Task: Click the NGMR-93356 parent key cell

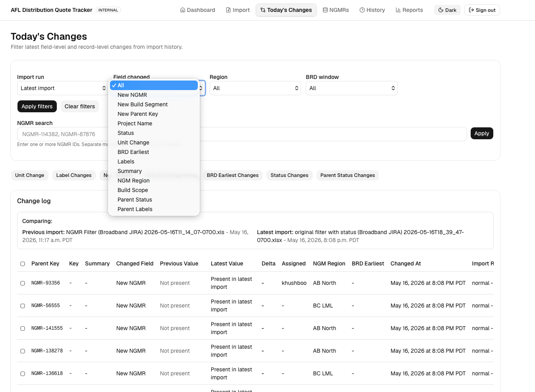Action: [x=46, y=283]
